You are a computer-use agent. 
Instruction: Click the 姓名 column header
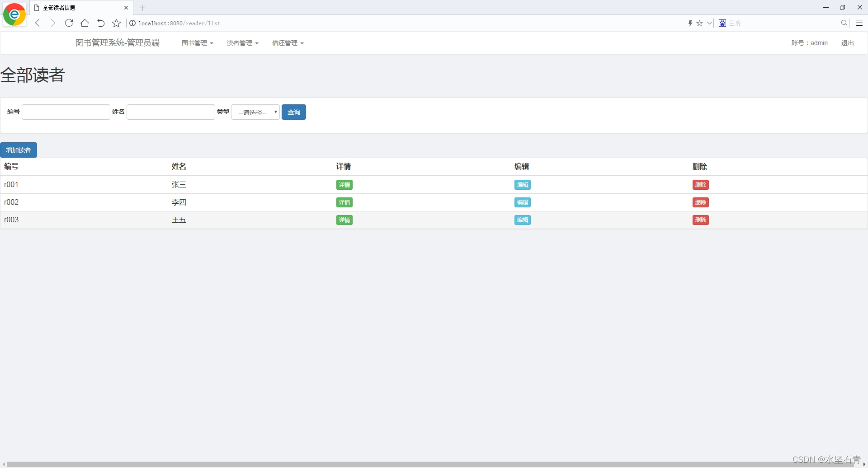pyautogui.click(x=179, y=166)
